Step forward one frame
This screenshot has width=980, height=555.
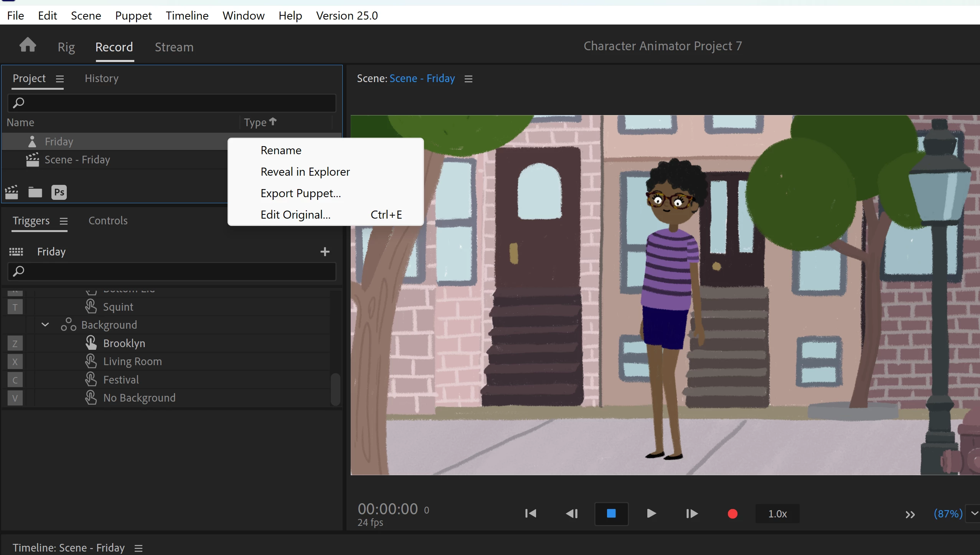[x=691, y=514]
